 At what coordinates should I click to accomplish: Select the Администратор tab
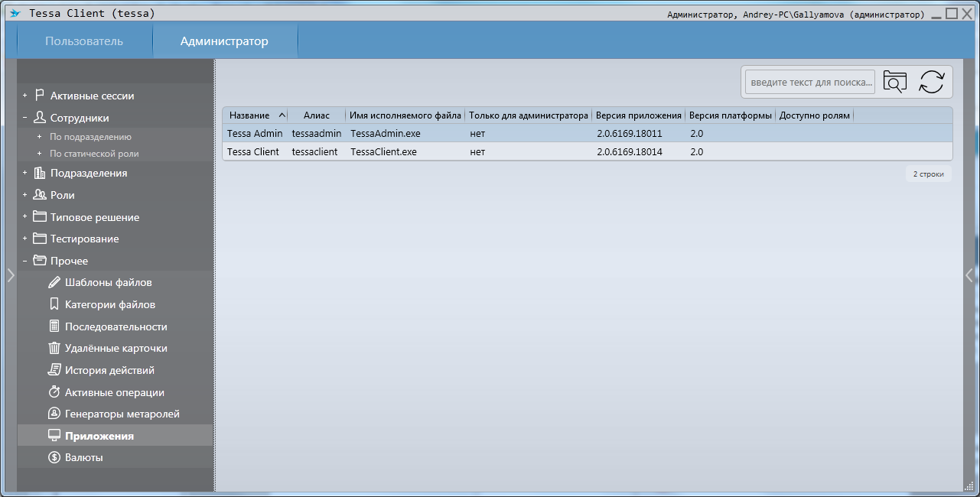click(224, 41)
